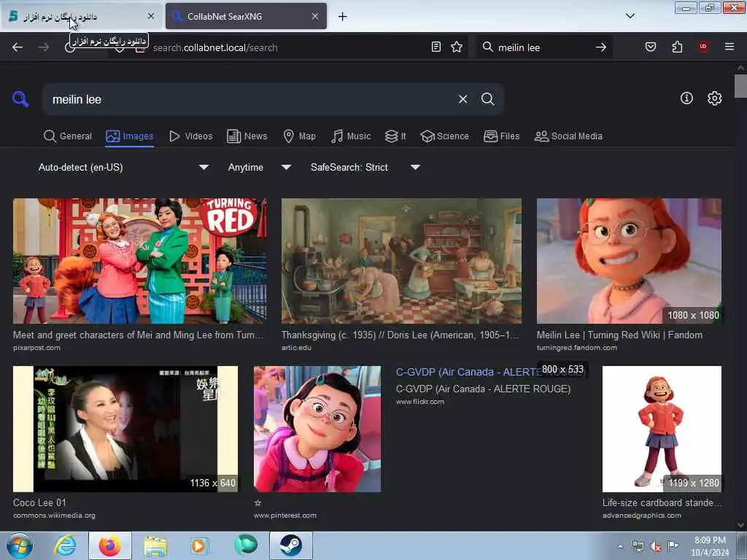Click the Turning Red meet and greet thumbnail
This screenshot has width=747, height=560.
click(139, 261)
